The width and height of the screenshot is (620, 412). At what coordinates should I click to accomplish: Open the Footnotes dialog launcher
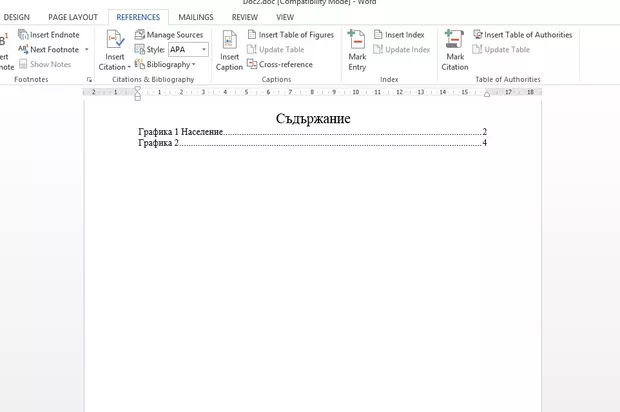(x=89, y=79)
